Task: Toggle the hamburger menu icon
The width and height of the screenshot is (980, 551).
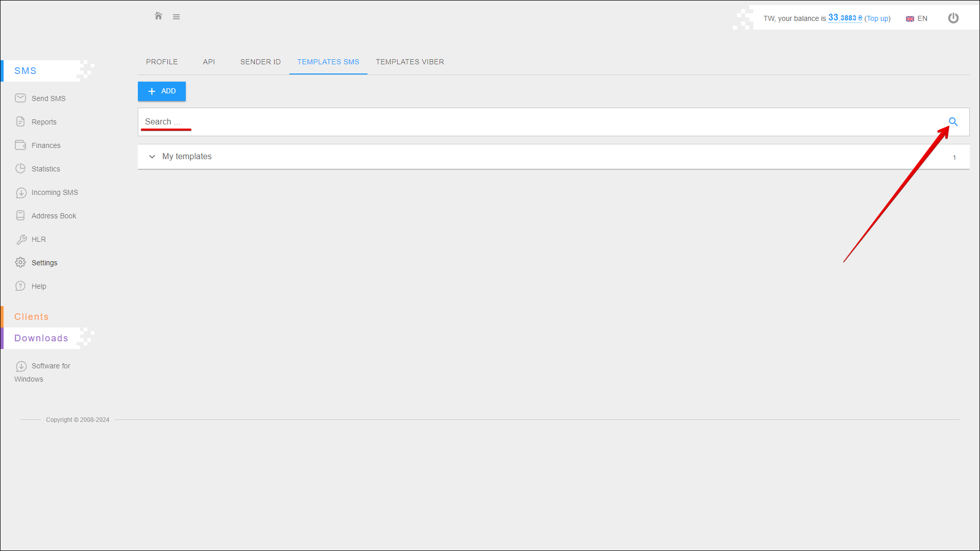Action: 176,17
